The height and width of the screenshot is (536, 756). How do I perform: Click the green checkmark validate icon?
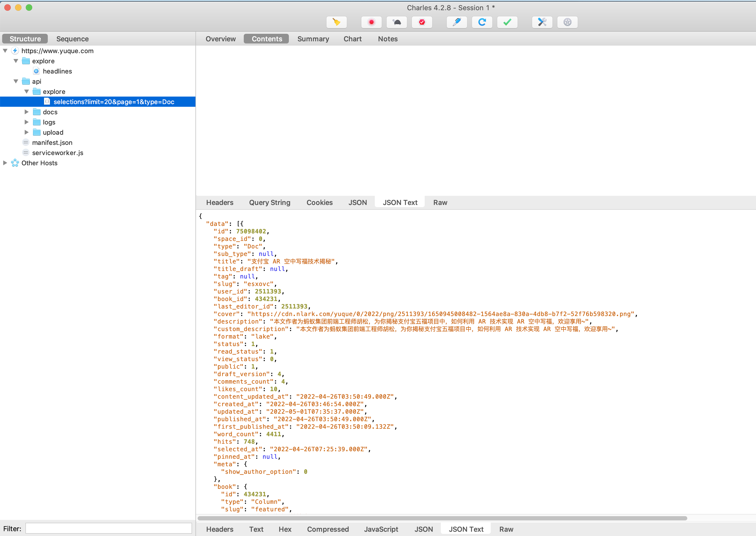507,22
